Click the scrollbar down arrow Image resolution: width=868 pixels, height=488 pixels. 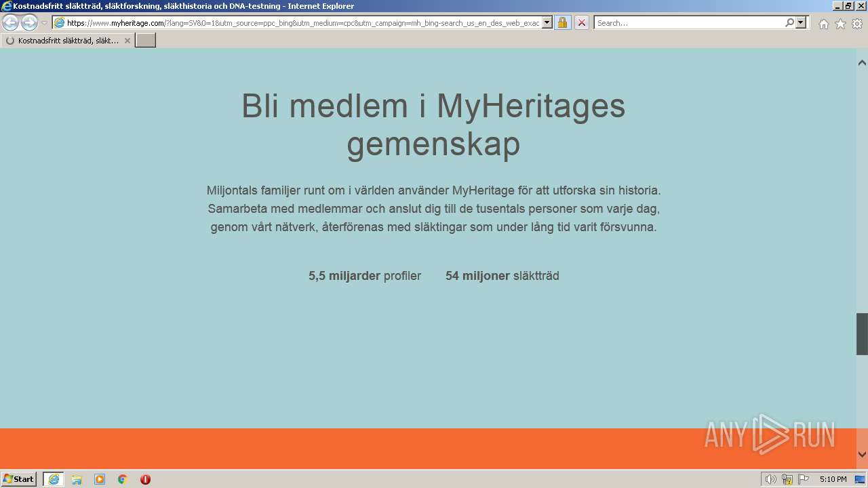862,454
